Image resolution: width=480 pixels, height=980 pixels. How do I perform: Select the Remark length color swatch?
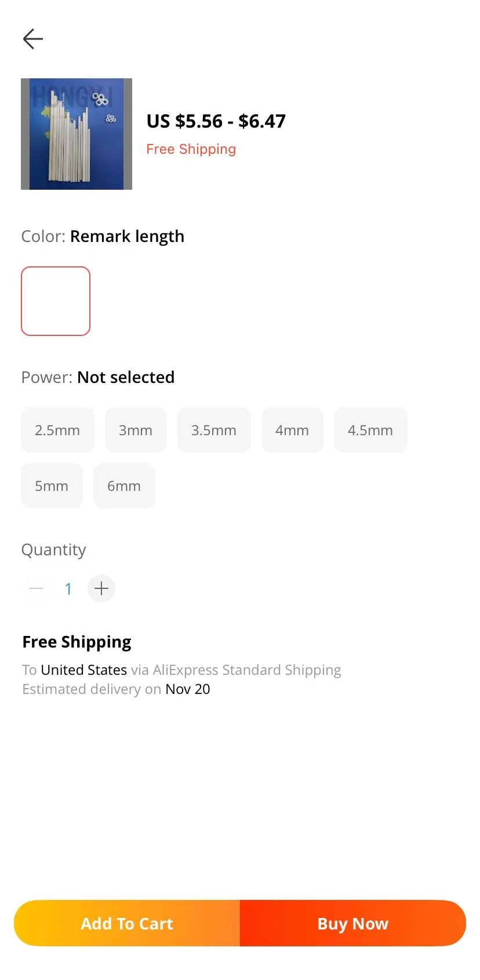click(x=56, y=301)
